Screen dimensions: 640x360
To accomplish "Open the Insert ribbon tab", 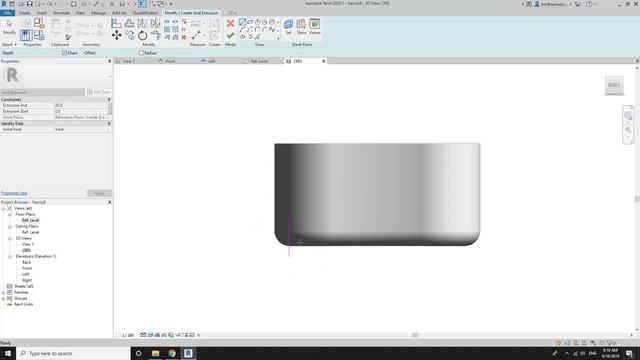I will pos(42,13).
